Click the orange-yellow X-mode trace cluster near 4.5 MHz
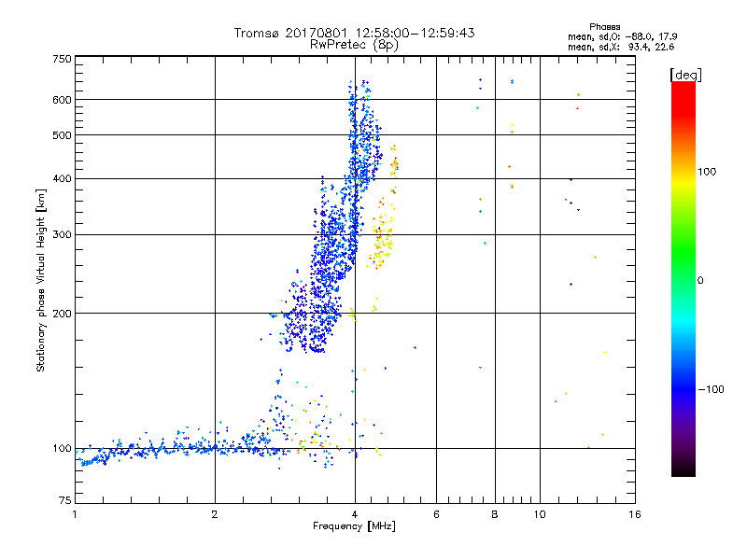The width and height of the screenshot is (747, 560). (x=382, y=233)
